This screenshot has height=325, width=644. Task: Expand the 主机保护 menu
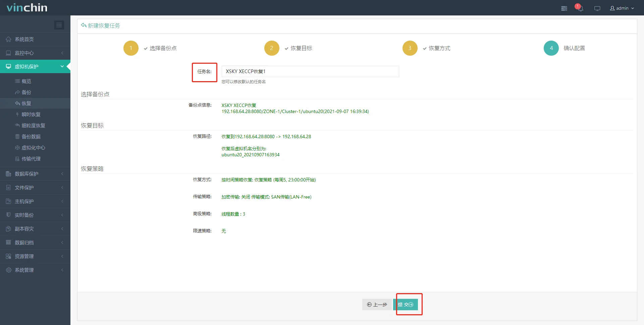pos(35,201)
